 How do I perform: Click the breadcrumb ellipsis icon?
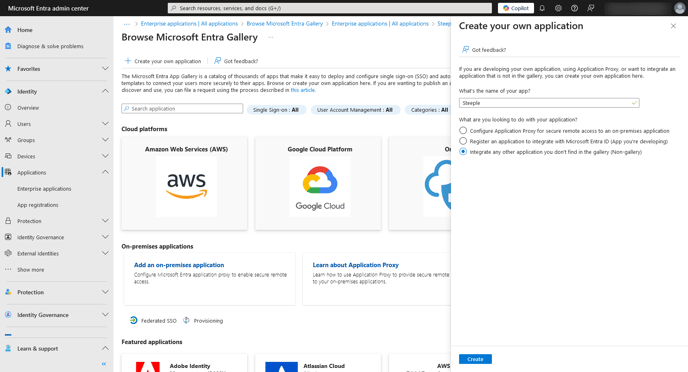click(127, 24)
